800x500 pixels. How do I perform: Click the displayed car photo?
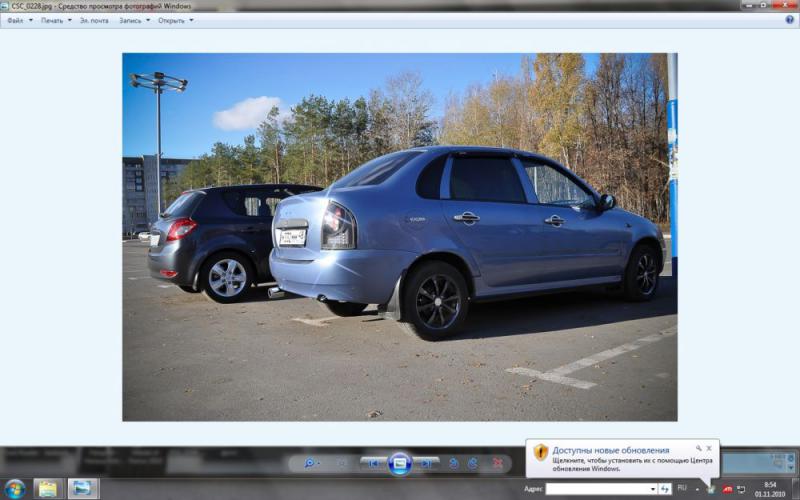399,237
